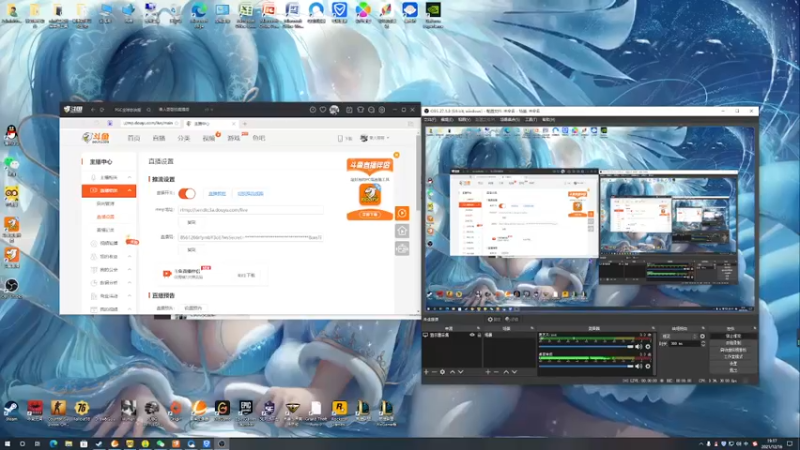800x450 pixels.
Task: Remove scene with minus icon in OBS scenes panel
Action: click(496, 372)
